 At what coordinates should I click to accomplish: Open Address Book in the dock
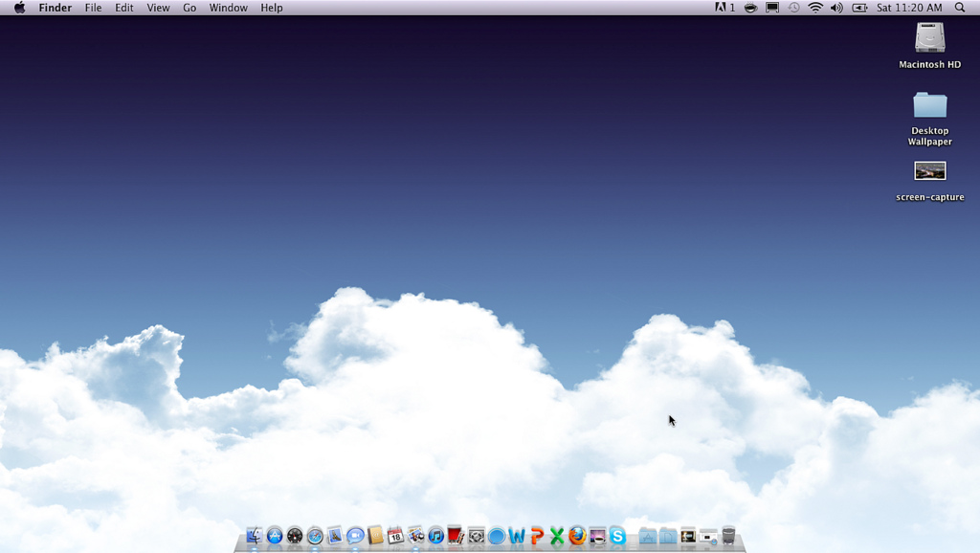pyautogui.click(x=375, y=536)
